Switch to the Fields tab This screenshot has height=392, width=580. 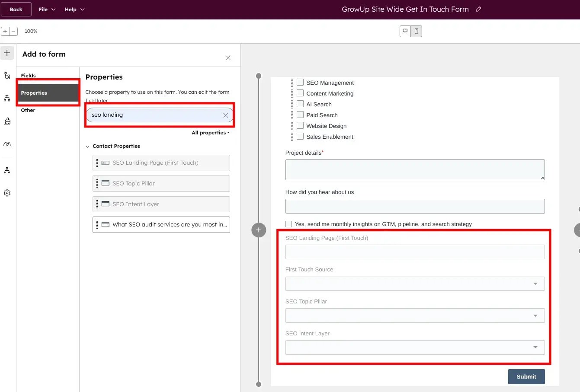coord(28,75)
